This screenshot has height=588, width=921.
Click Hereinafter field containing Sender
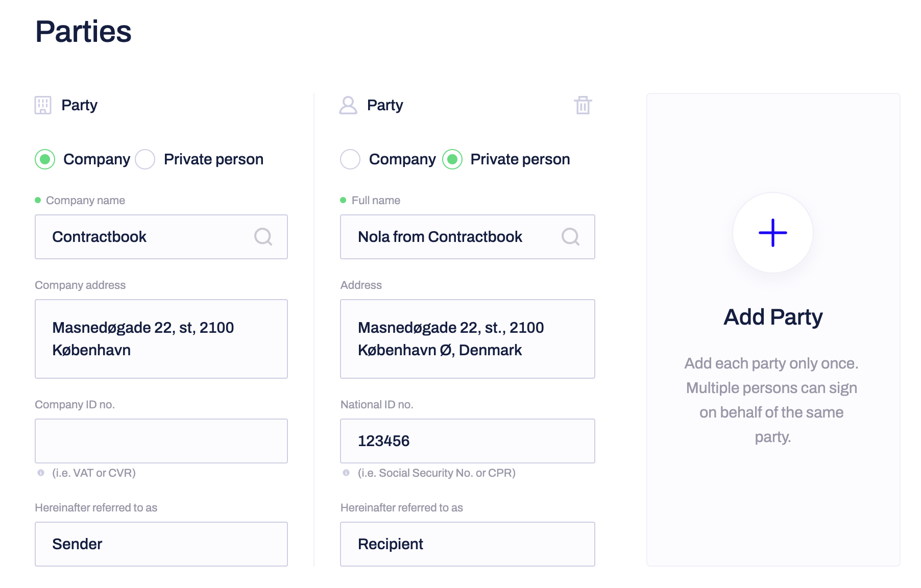tap(161, 544)
